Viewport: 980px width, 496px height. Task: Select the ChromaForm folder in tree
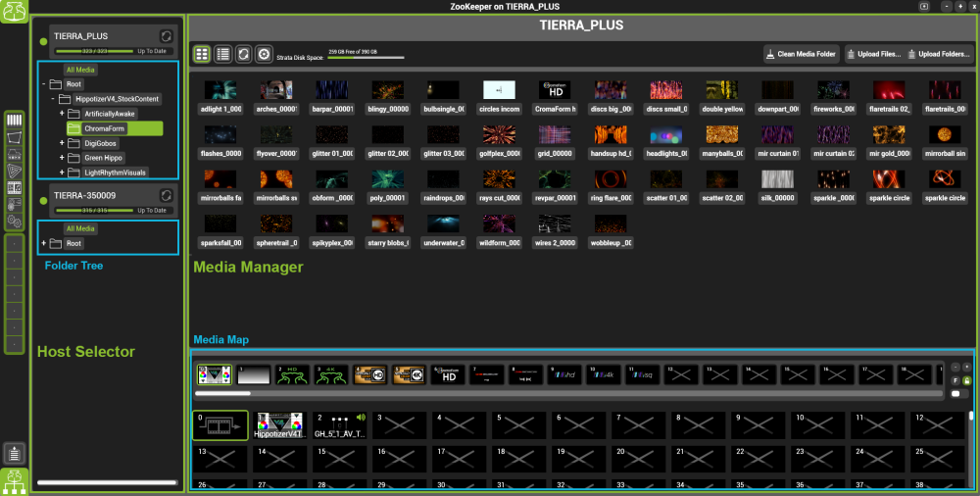click(107, 128)
